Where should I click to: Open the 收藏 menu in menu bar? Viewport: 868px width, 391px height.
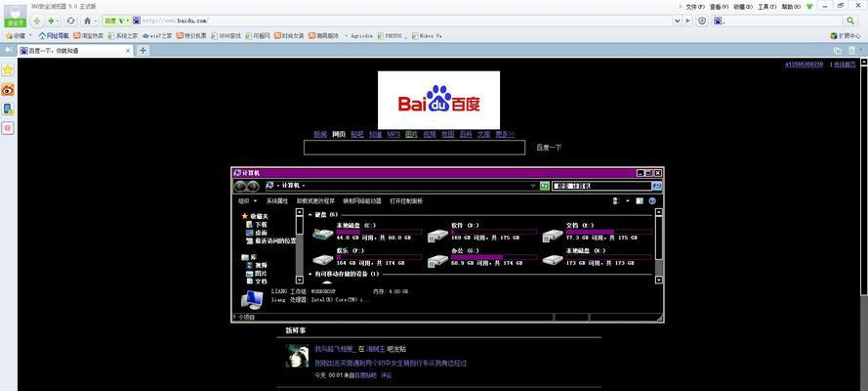tap(743, 7)
